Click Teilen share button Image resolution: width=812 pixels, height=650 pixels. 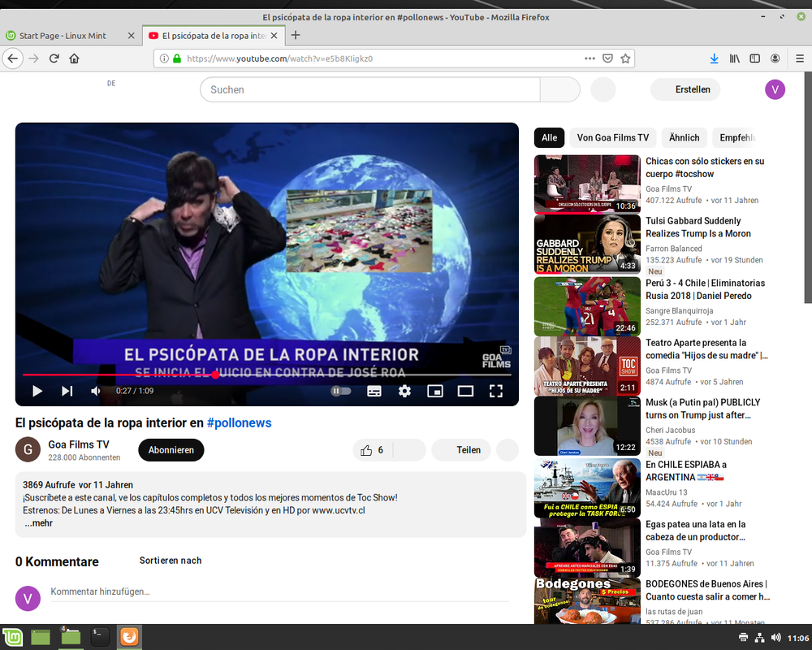click(461, 450)
